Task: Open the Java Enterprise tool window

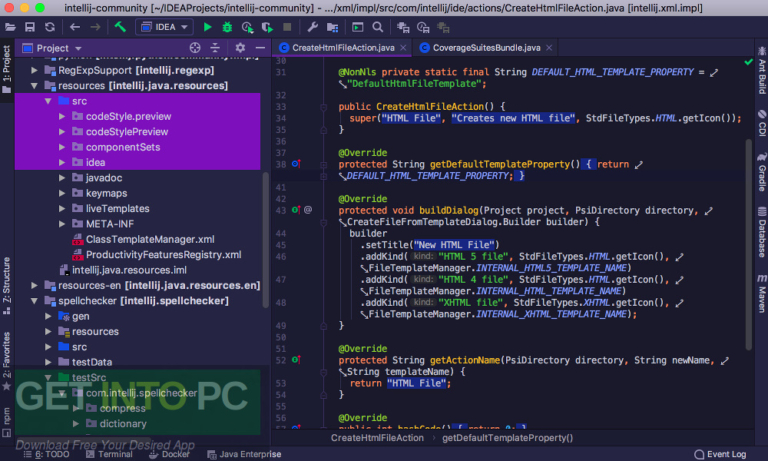Action: click(x=244, y=454)
